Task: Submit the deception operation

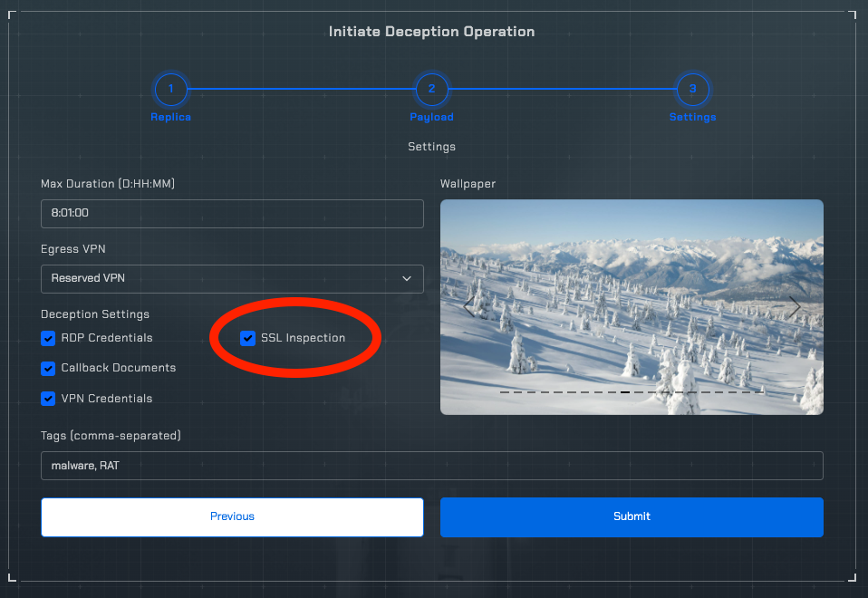Action: [x=632, y=516]
